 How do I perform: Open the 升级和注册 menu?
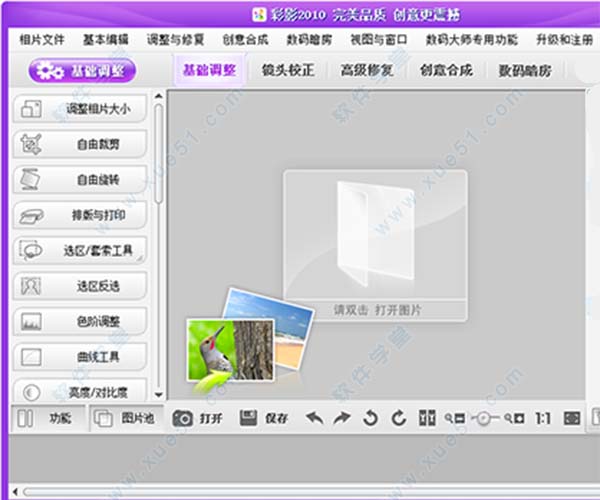pos(565,39)
